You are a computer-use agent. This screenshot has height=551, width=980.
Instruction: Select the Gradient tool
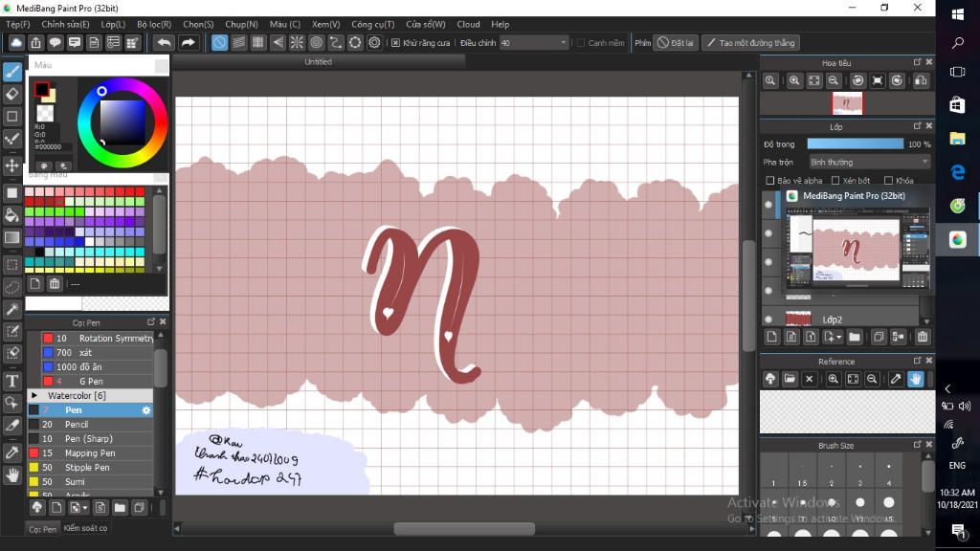11,237
